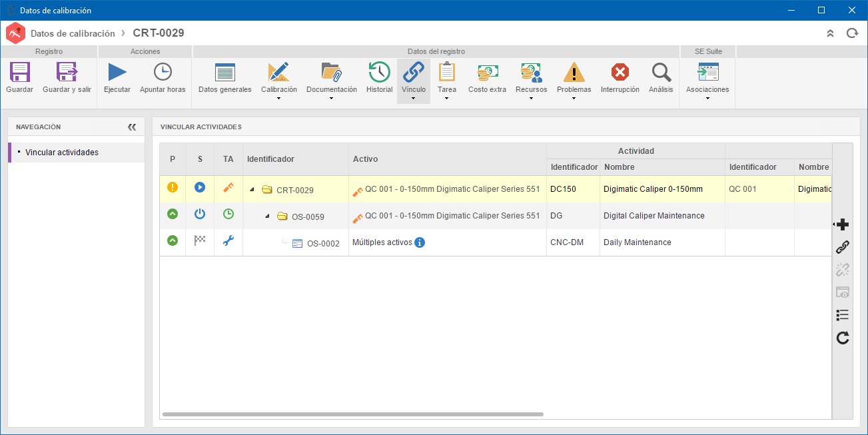Open Datos generales section
The image size is (868, 435).
point(225,72)
